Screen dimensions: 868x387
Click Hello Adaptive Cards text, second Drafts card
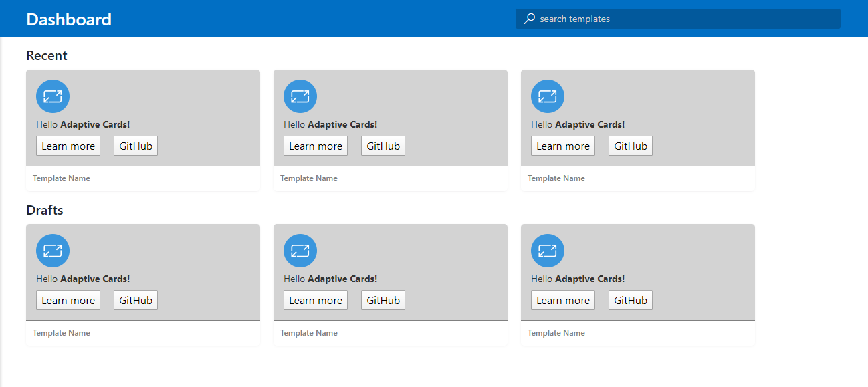[x=330, y=279]
